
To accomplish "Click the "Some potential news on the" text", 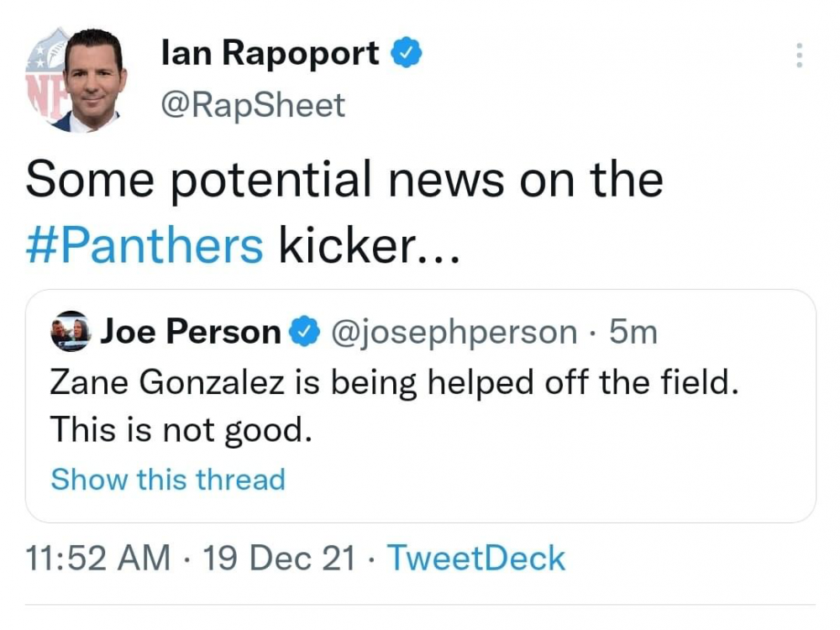I will coord(344,179).
